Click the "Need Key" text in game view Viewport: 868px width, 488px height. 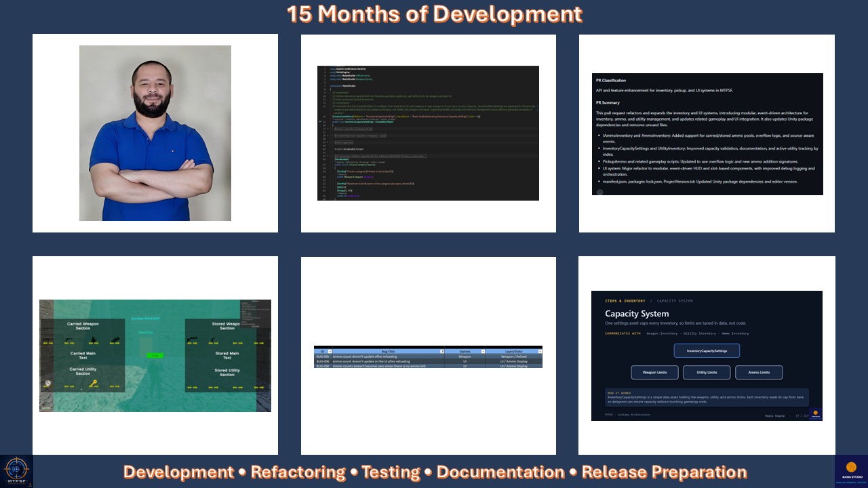pos(146,332)
